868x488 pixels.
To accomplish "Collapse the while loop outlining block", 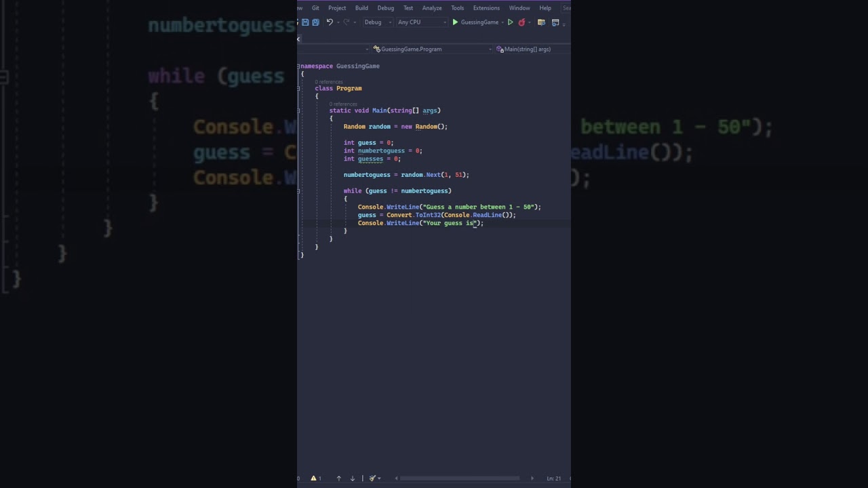I will [299, 191].
